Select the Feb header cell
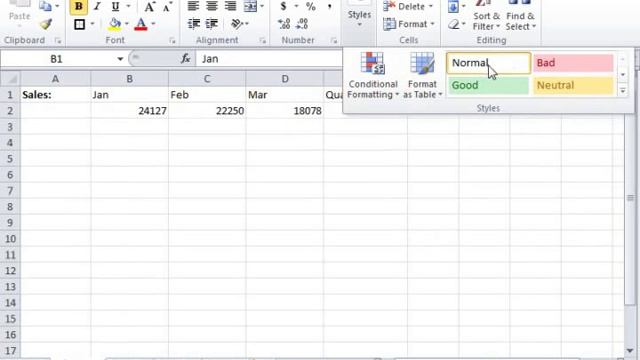 [207, 95]
